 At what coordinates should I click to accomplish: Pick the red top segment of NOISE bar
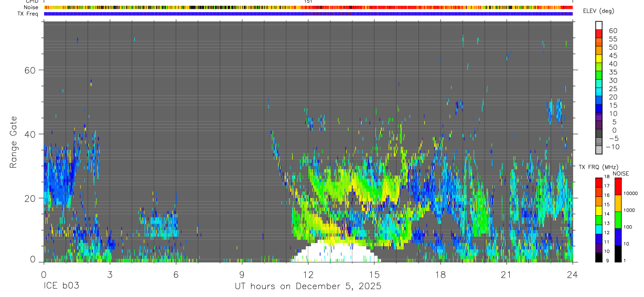[618, 186]
